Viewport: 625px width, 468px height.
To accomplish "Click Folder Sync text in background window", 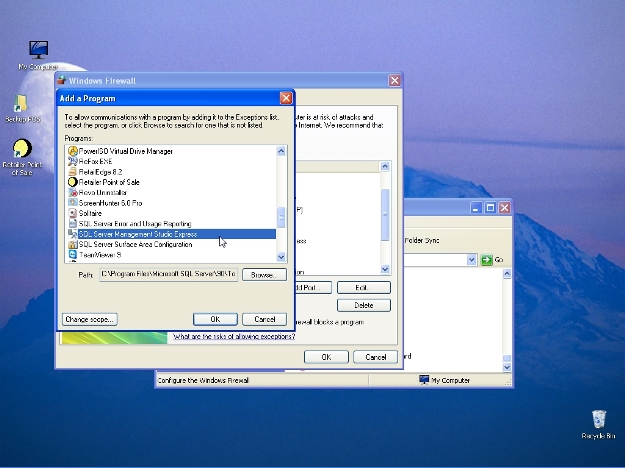I will [422, 241].
